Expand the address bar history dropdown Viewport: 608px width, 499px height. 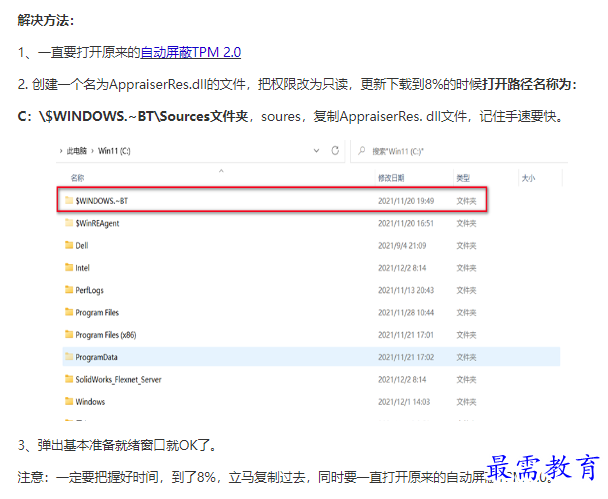(x=316, y=151)
